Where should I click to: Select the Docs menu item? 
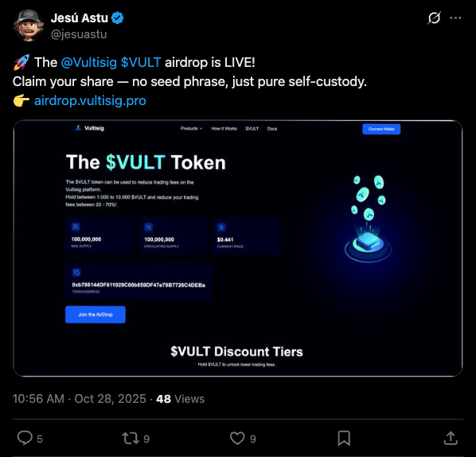272,129
